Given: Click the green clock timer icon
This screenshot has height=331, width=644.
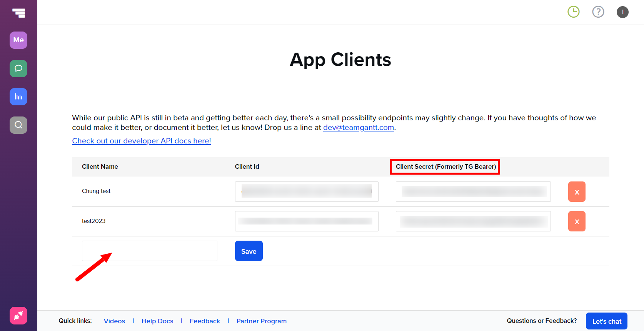Looking at the screenshot, I should 574,12.
